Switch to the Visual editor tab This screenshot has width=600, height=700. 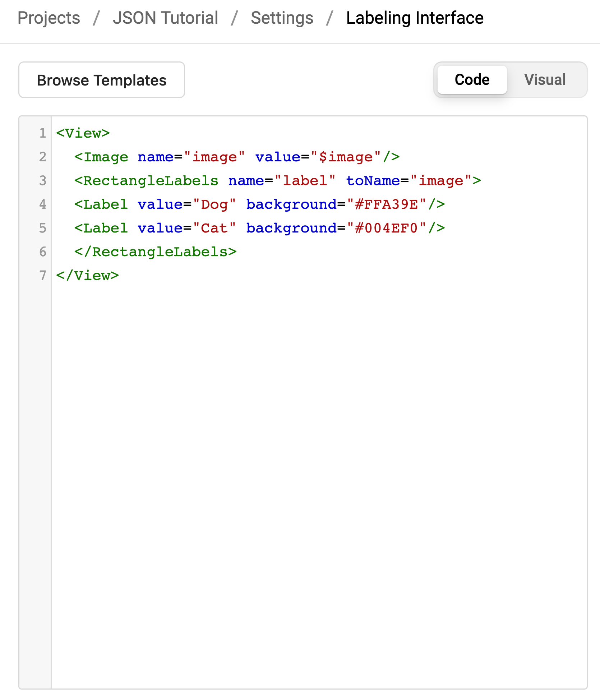[x=545, y=80]
